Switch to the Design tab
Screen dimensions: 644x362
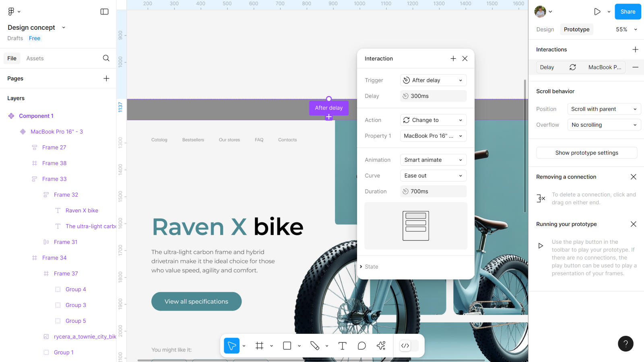(545, 29)
